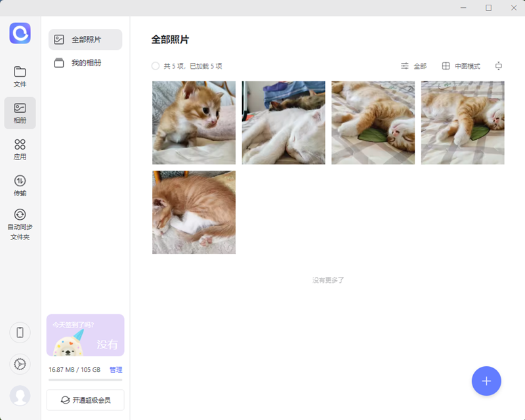Click the 共 5 项,已加载 5 项 status text

pos(193,66)
